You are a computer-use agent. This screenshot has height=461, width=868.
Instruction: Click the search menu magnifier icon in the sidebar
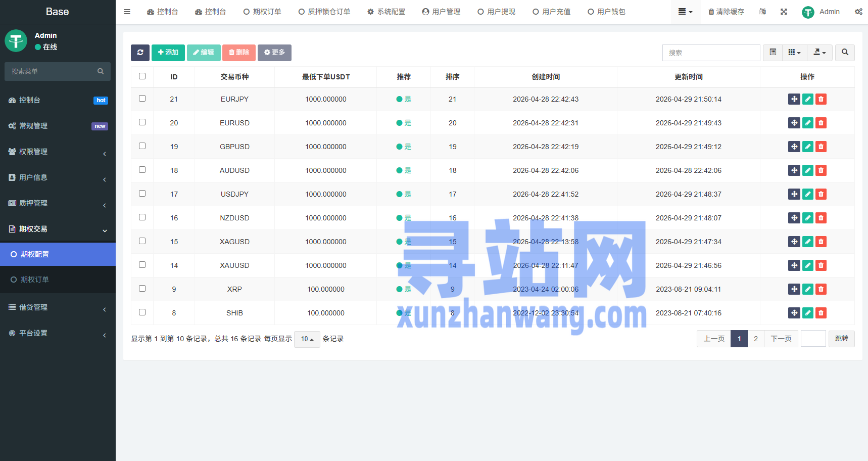pos(101,71)
